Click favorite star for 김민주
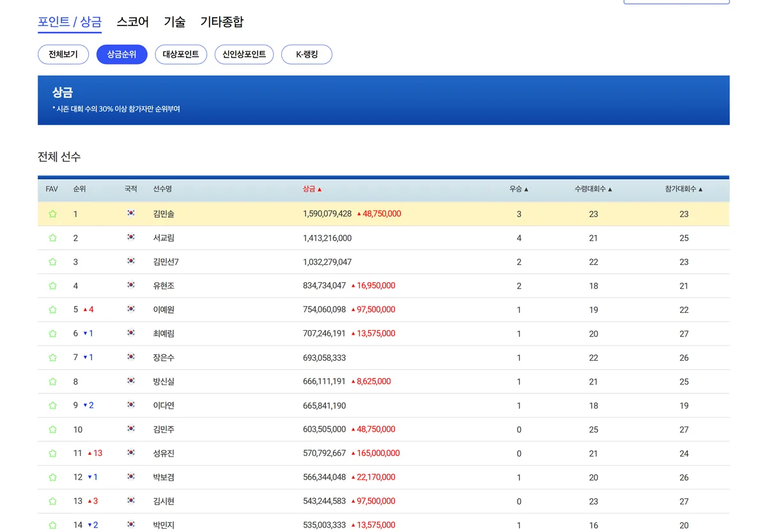The image size is (767, 532). tap(52, 429)
